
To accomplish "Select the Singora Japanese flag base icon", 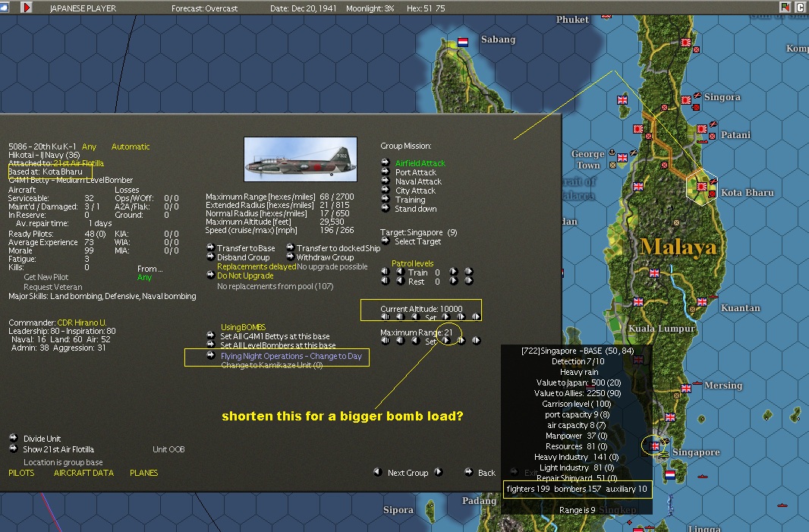I will [686, 100].
